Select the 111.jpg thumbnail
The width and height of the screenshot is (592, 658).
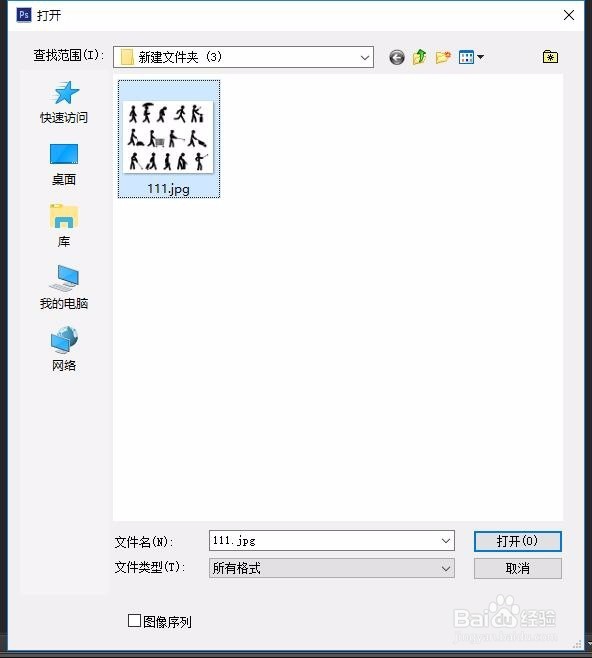tap(168, 137)
